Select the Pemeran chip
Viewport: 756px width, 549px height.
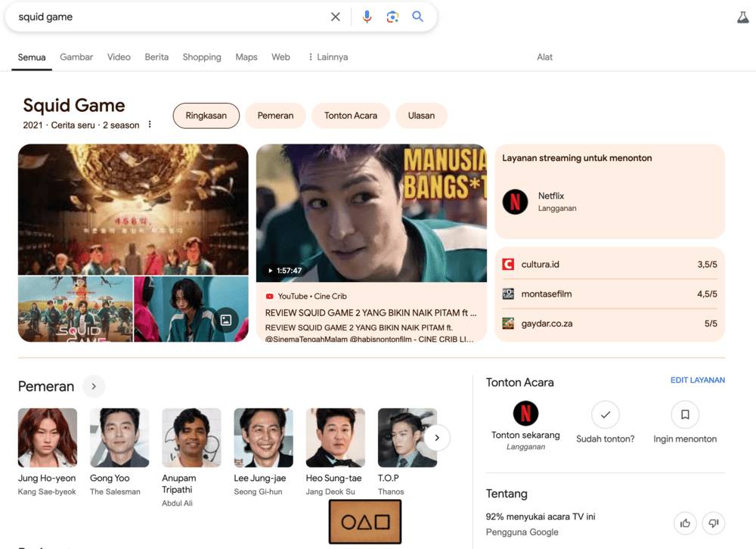tap(275, 116)
